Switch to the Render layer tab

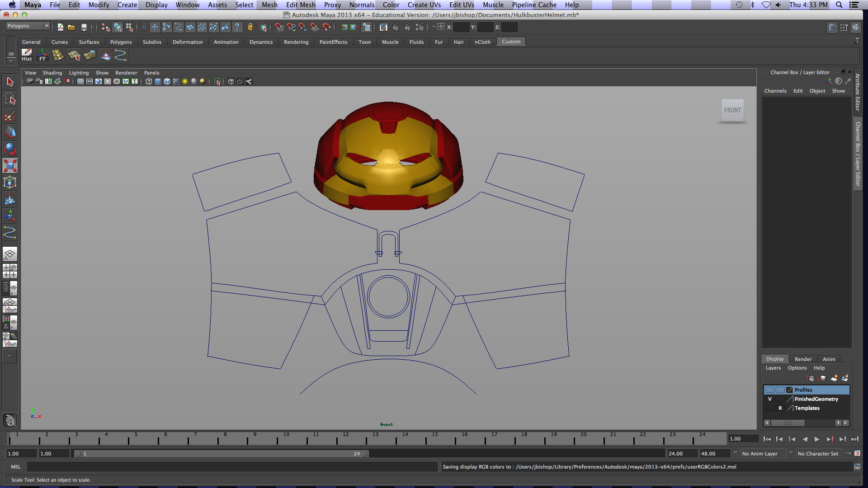803,359
